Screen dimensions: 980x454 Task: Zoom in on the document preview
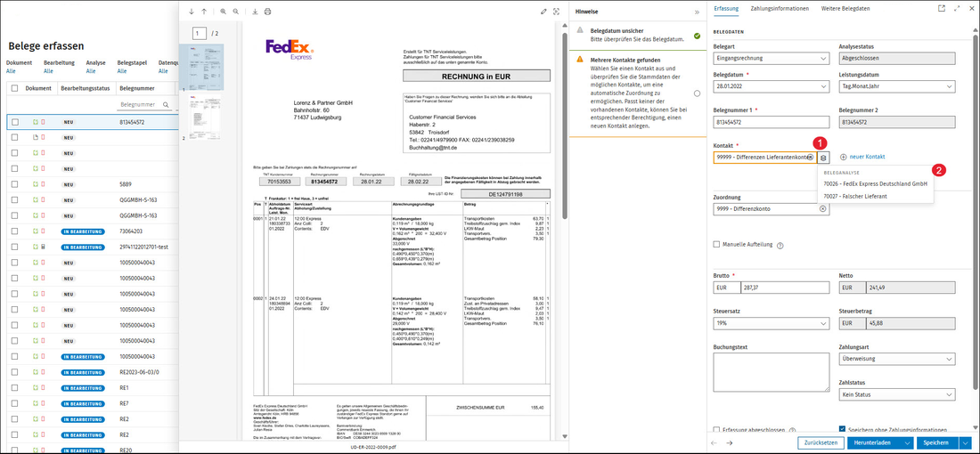tap(223, 12)
